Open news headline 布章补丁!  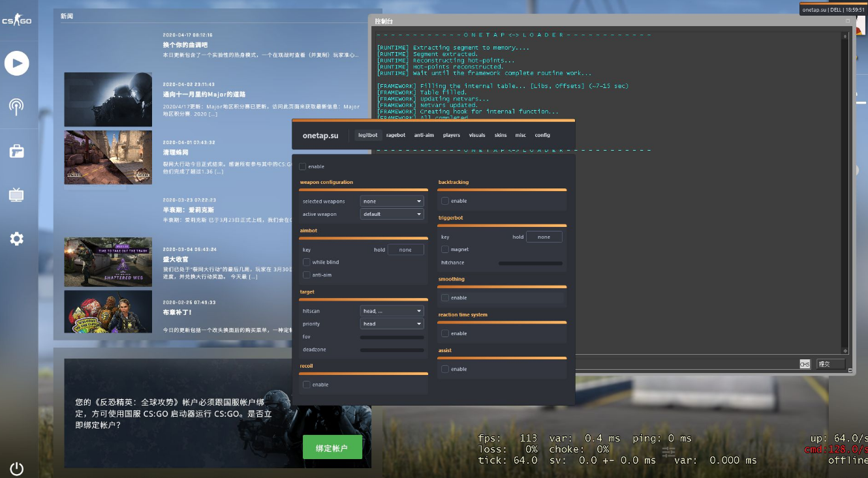(177, 312)
